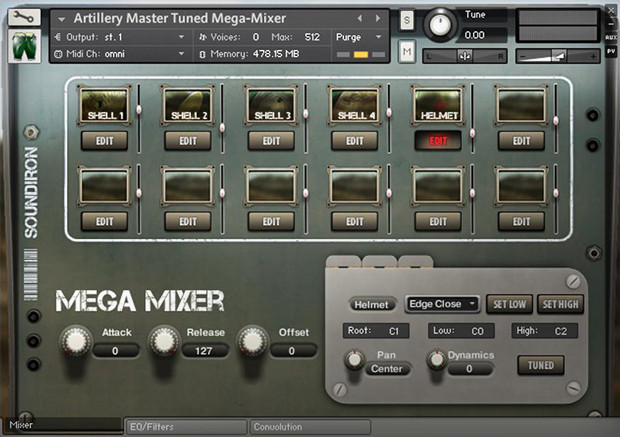The image size is (620, 437).
Task: Click the Max voices 512 value
Action: [x=312, y=37]
